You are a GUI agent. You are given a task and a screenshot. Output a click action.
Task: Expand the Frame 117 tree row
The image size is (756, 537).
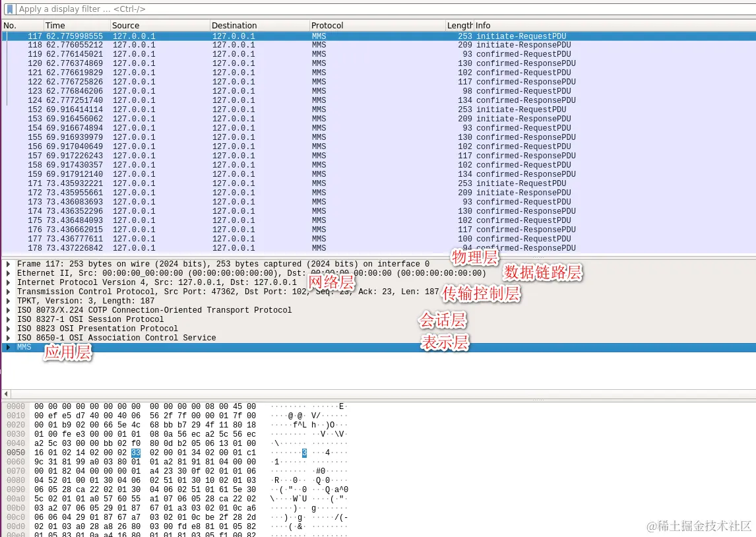click(8, 264)
